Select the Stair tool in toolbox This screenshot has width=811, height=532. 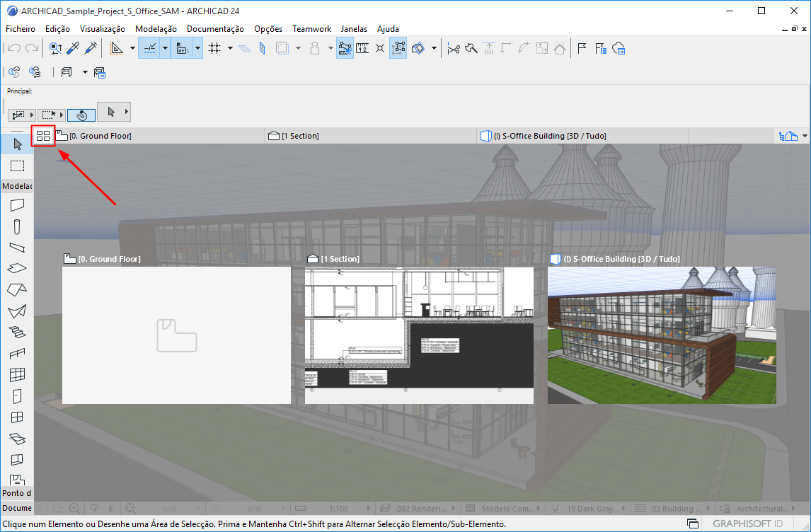(17, 332)
